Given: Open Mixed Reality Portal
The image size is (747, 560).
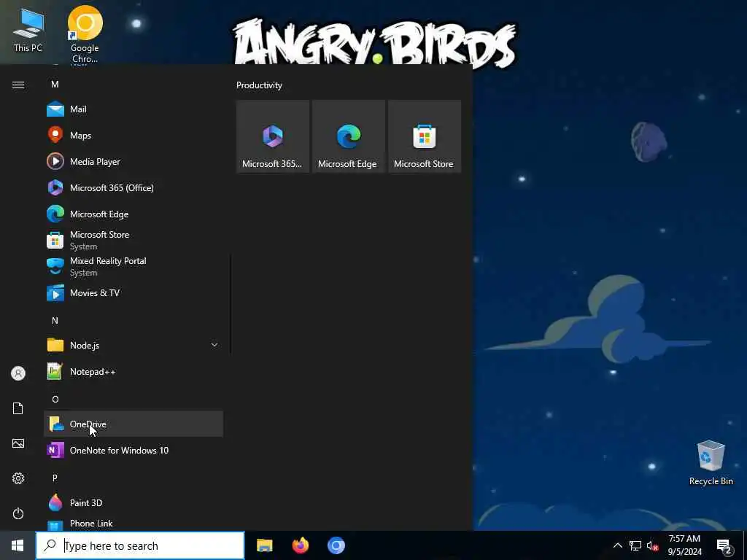Looking at the screenshot, I should tap(133, 266).
